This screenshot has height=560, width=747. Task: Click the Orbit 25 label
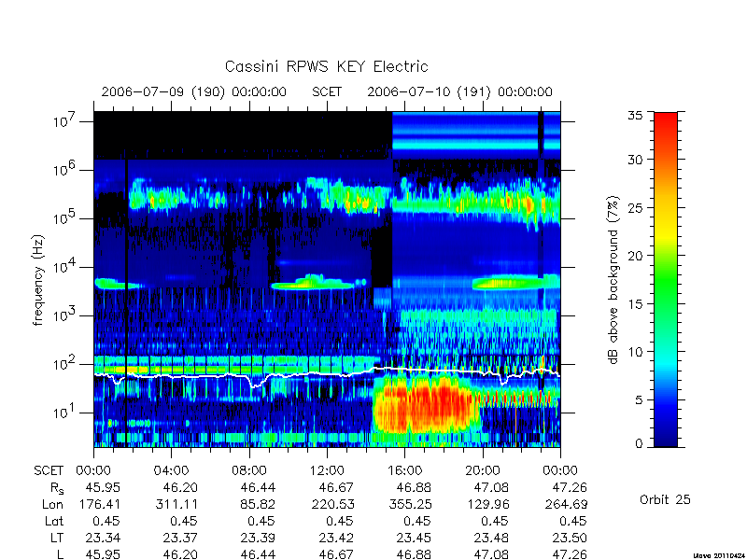click(x=665, y=499)
